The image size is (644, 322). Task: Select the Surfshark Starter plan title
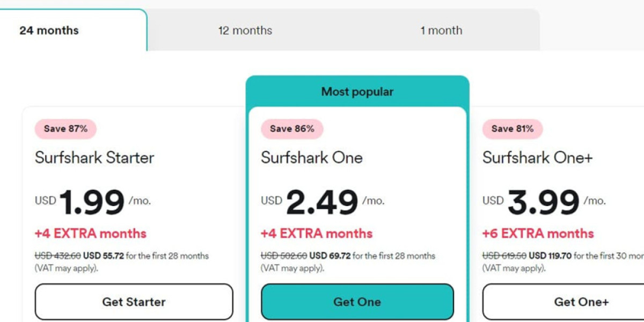click(x=94, y=158)
